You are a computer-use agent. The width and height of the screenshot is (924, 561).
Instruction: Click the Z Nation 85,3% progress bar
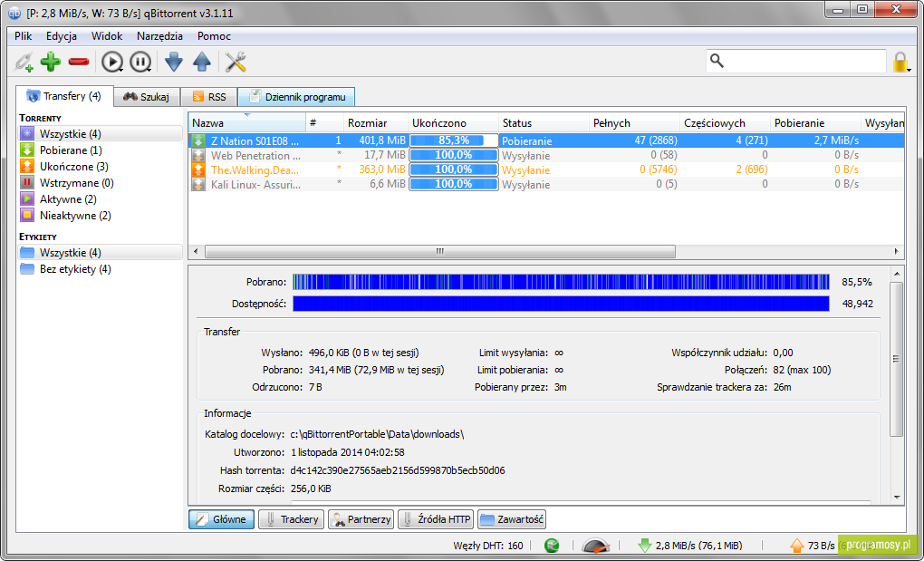(x=454, y=140)
